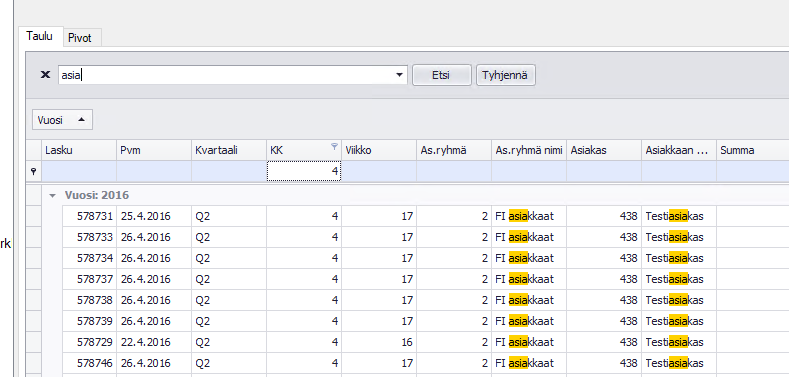This screenshot has height=377, width=789.
Task: Select the Taulu tab
Action: pos(39,36)
